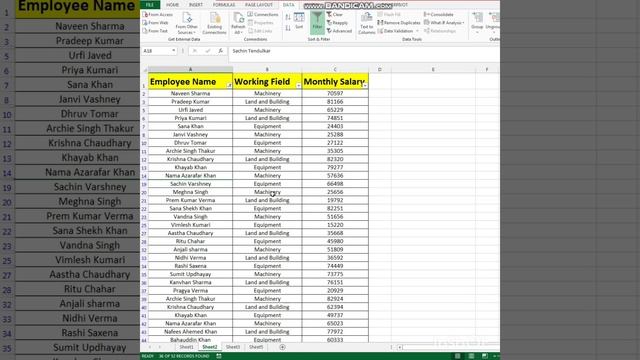The image size is (640, 360).
Task: Open the Connections command
Action: 263,15
